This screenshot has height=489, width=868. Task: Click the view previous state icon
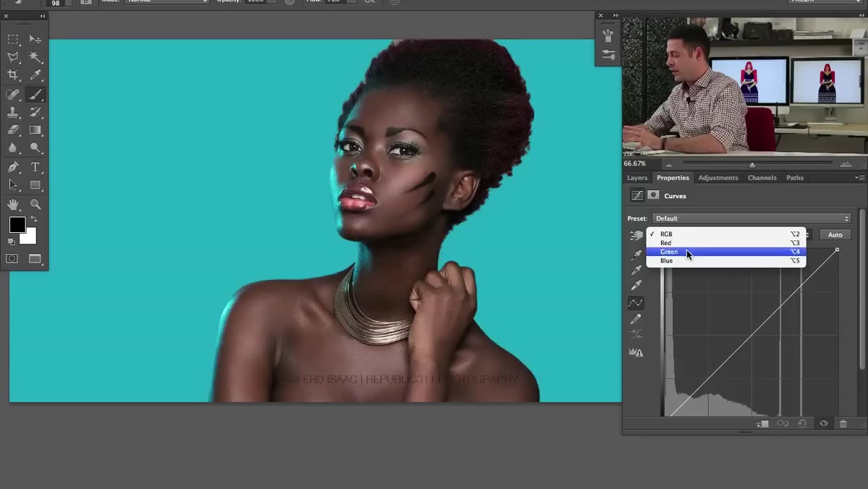click(783, 424)
